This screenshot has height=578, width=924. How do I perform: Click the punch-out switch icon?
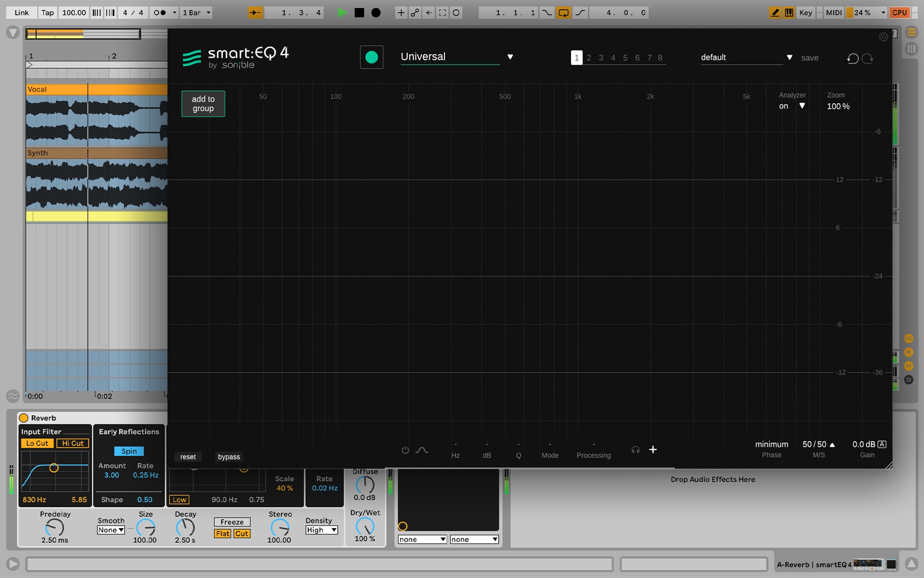pyautogui.click(x=580, y=13)
